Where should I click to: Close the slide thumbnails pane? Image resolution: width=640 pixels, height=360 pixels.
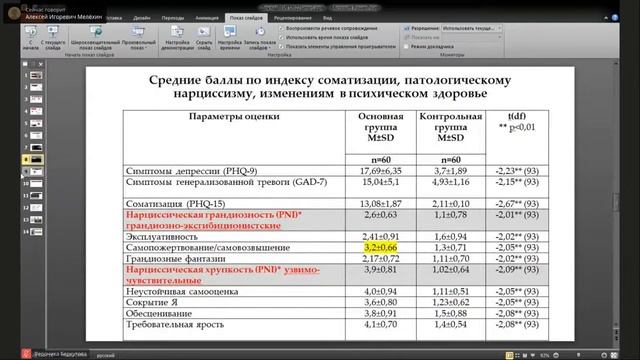[x=40, y=64]
